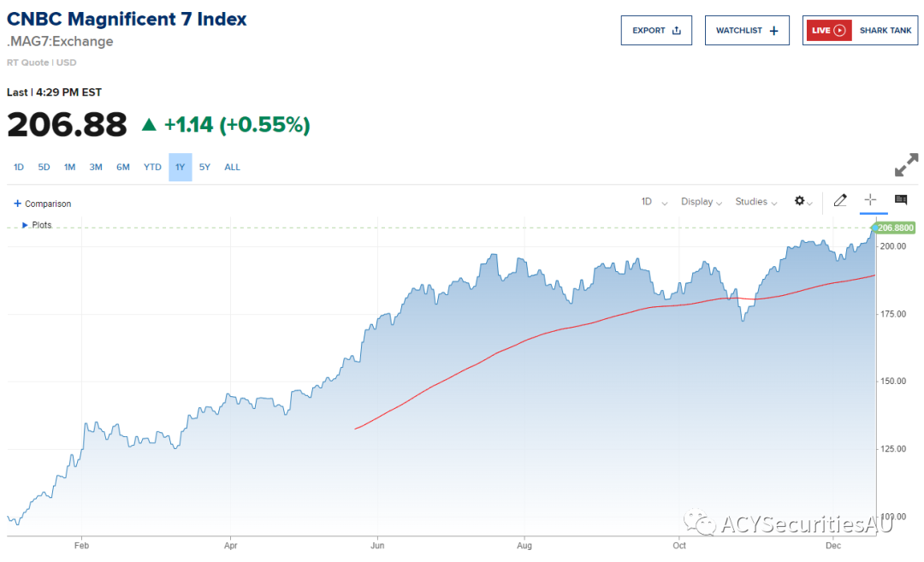Image resolution: width=924 pixels, height=562 pixels.
Task: Open the Display dropdown
Action: [702, 202]
